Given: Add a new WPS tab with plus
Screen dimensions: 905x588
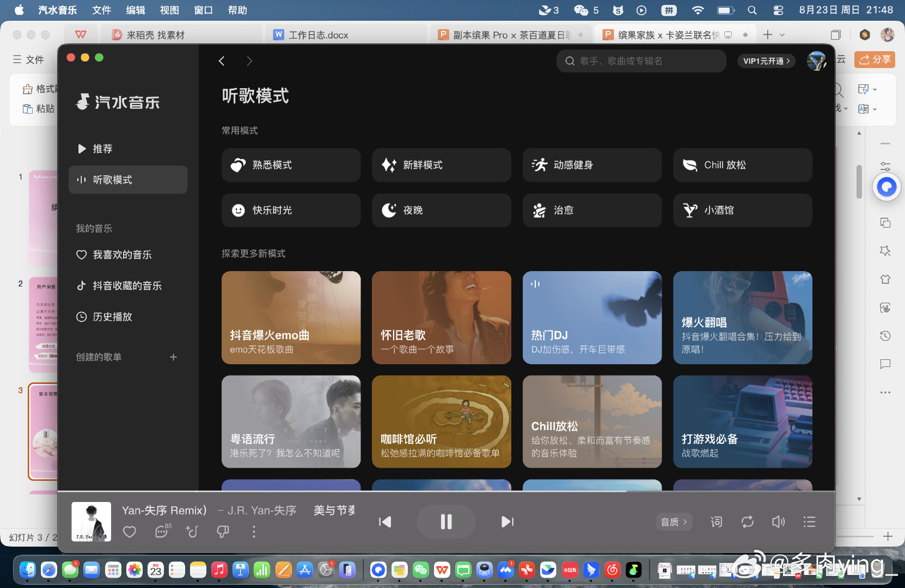Looking at the screenshot, I should [768, 35].
